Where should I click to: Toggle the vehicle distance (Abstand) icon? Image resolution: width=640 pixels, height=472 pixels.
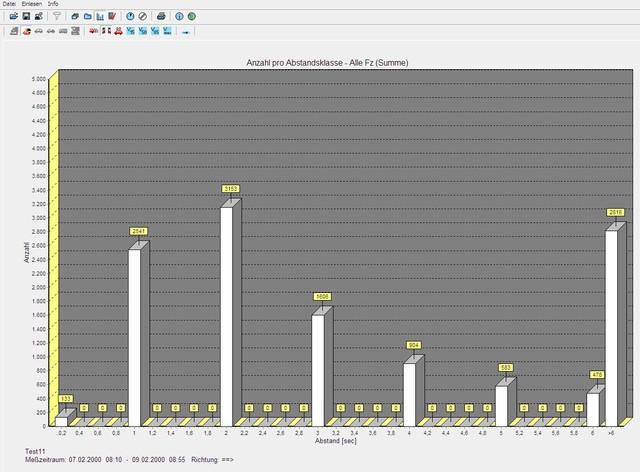[x=106, y=31]
